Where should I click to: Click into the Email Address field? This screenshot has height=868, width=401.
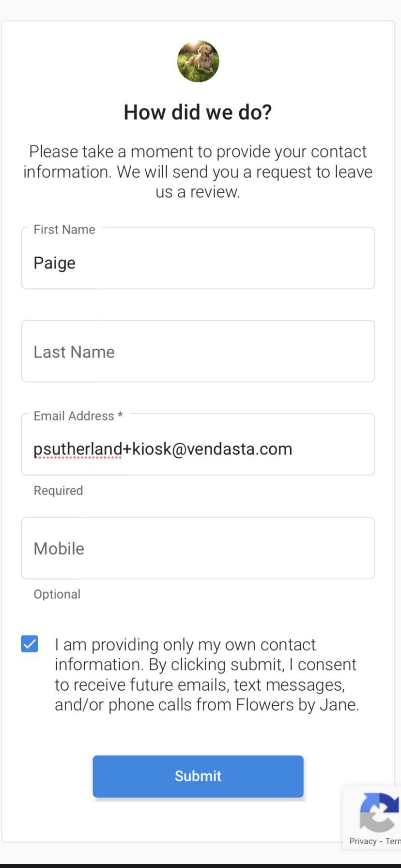tap(198, 444)
